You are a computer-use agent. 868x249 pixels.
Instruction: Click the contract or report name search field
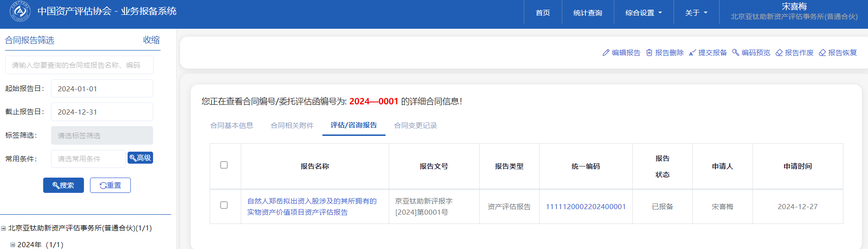[79, 65]
